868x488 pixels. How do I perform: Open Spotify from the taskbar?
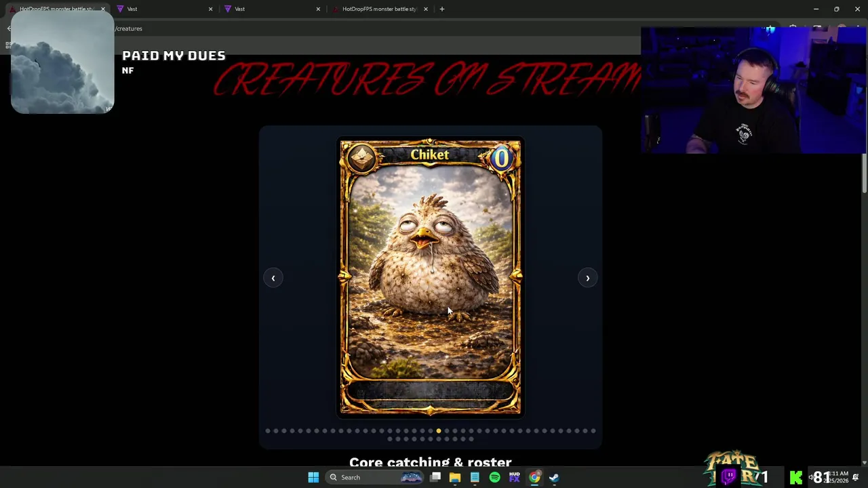(494, 477)
